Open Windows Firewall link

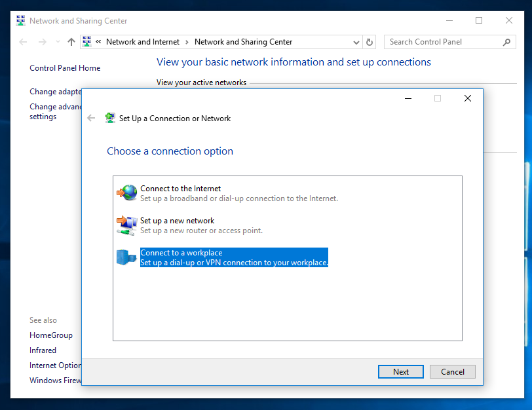click(55, 380)
